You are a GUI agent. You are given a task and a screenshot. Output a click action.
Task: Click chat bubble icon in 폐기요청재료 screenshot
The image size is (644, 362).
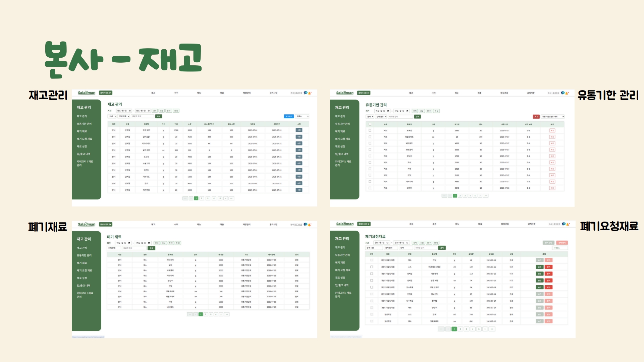tap(563, 224)
